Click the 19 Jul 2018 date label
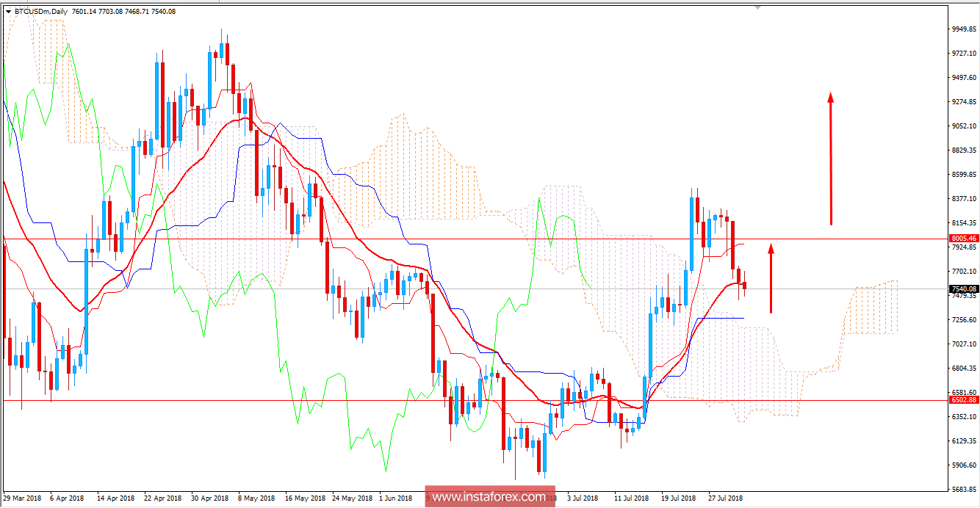The image size is (980, 508). click(680, 498)
